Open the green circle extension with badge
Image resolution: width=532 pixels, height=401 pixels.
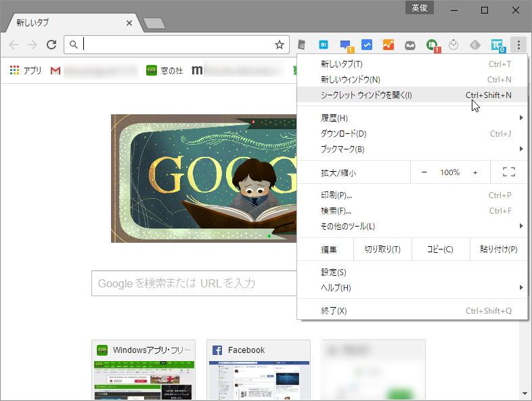tap(433, 45)
